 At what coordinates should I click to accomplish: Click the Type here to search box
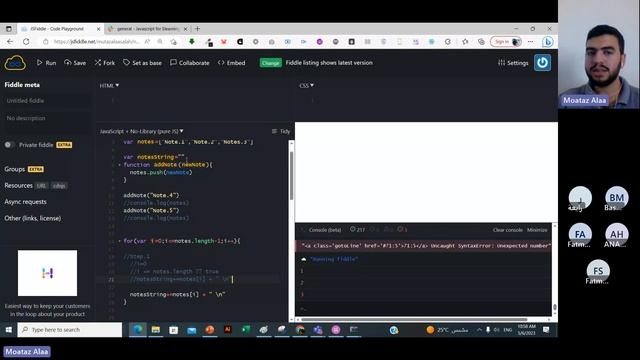pos(70,330)
